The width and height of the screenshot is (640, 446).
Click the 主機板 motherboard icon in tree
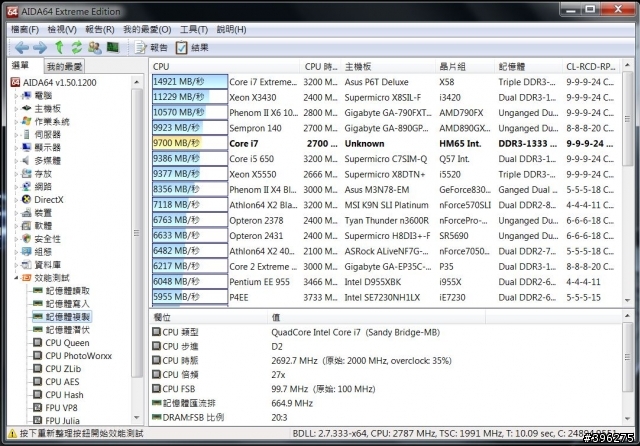pyautogui.click(x=27, y=109)
